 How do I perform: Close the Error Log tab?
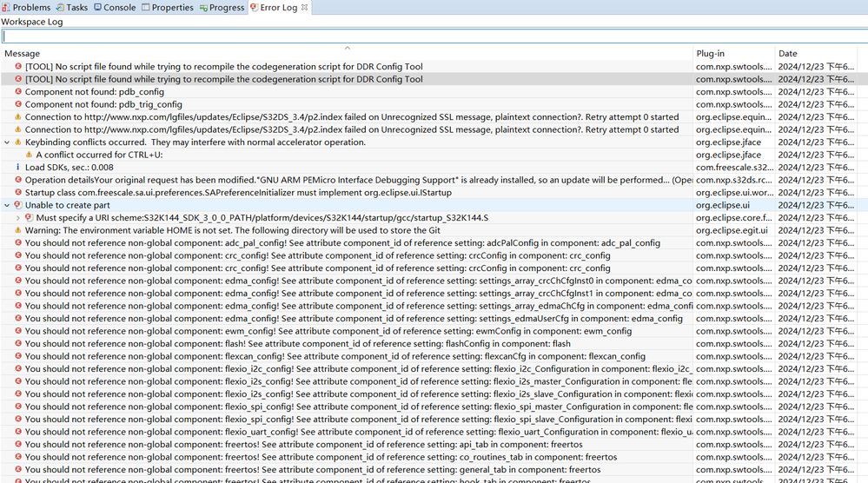[304, 7]
